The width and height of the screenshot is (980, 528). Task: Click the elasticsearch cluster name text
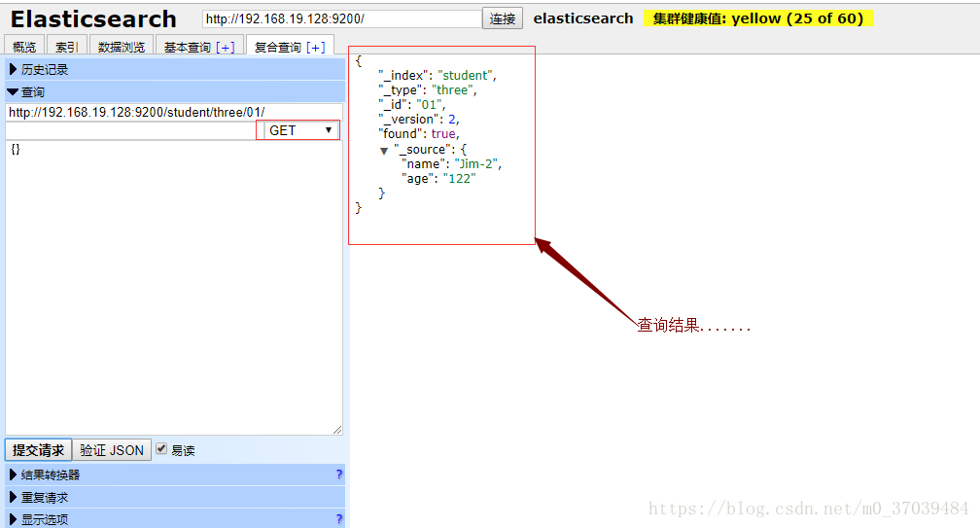point(583,18)
